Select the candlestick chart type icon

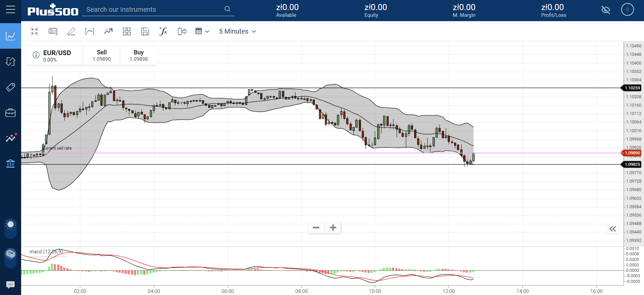pyautogui.click(x=182, y=31)
